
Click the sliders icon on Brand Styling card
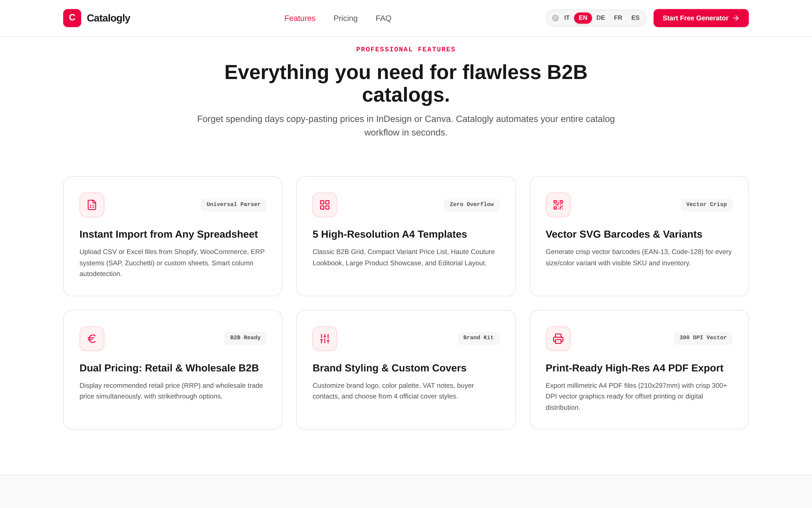[x=325, y=338]
